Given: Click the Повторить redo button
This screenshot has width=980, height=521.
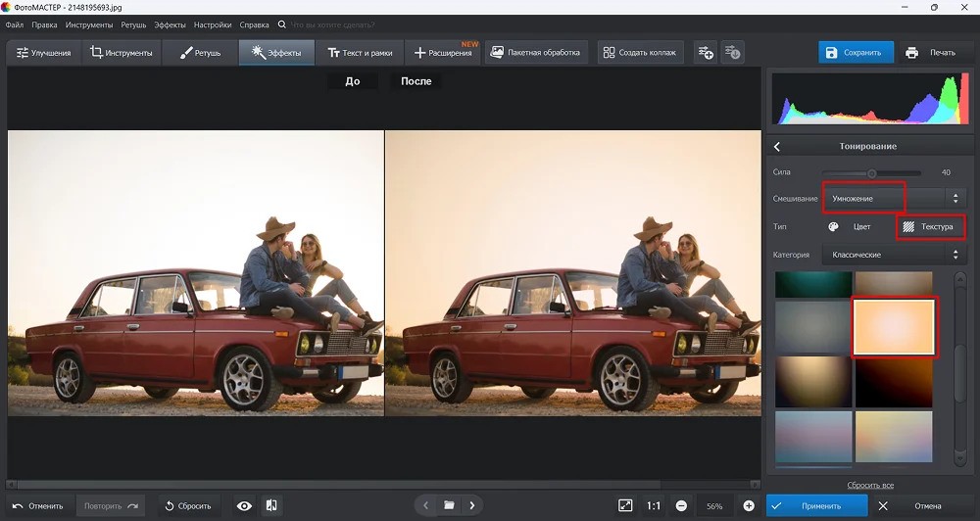Looking at the screenshot, I should coord(111,506).
